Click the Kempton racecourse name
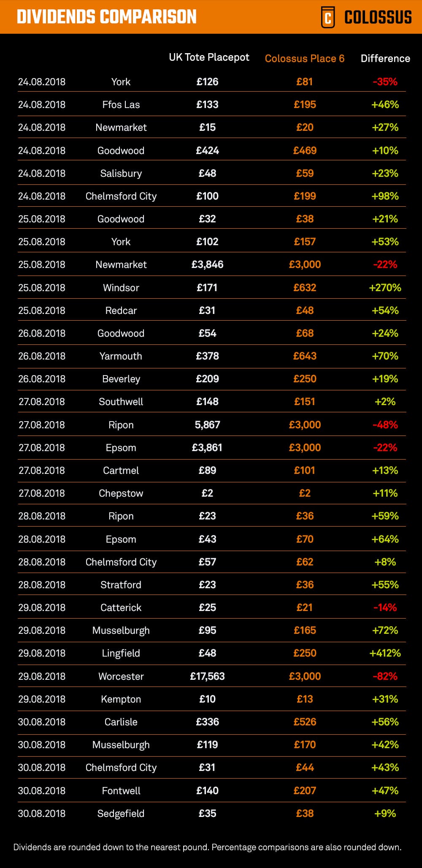The image size is (422, 868). [x=121, y=699]
